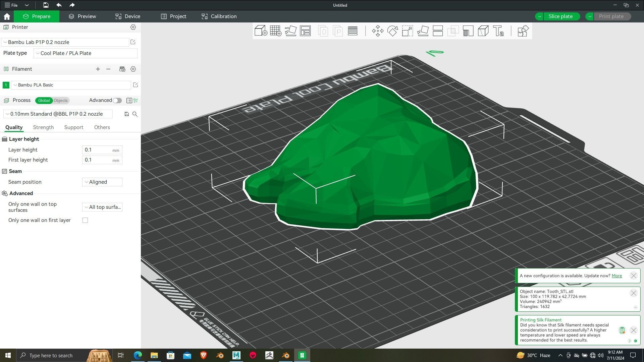644x362 pixels.
Task: Click the Layer height input field
Action: (102, 150)
